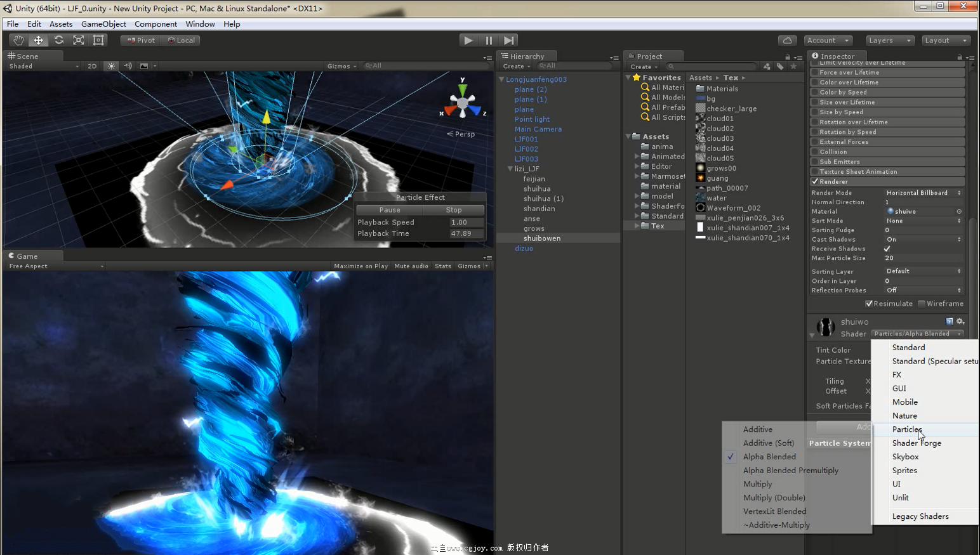The height and width of the screenshot is (555, 980).
Task: Open shuiwo material help book icon
Action: [x=950, y=322]
